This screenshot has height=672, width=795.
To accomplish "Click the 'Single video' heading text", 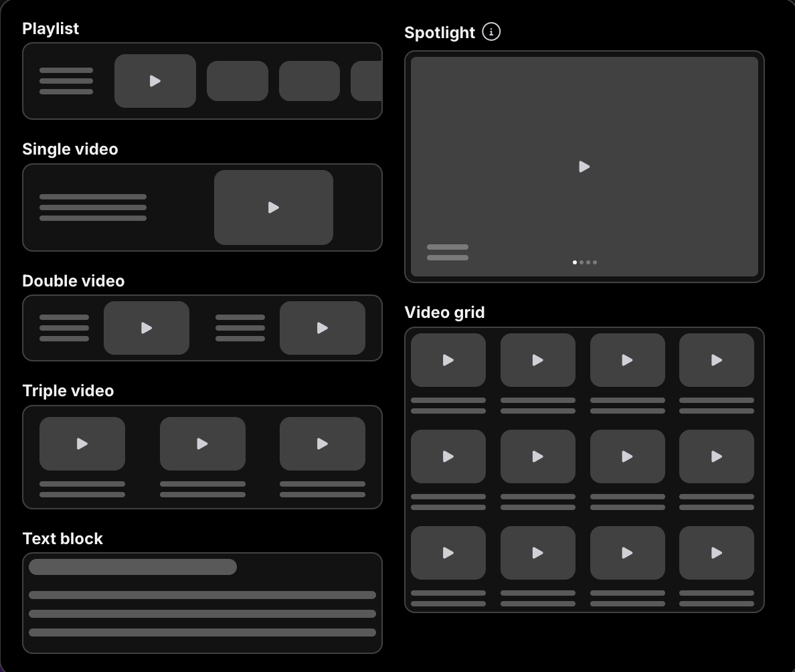I will point(70,149).
